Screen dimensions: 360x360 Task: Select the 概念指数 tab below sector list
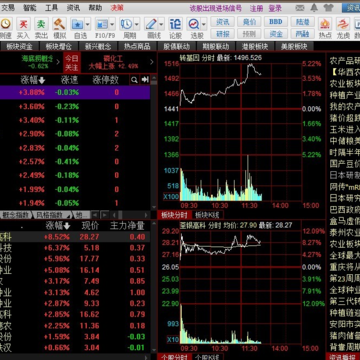point(16,215)
